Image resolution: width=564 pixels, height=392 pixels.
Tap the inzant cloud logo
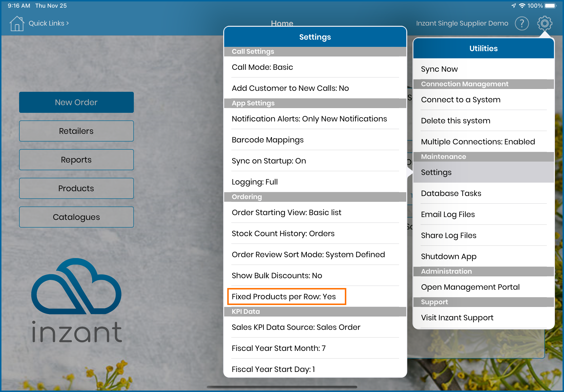[x=76, y=300]
